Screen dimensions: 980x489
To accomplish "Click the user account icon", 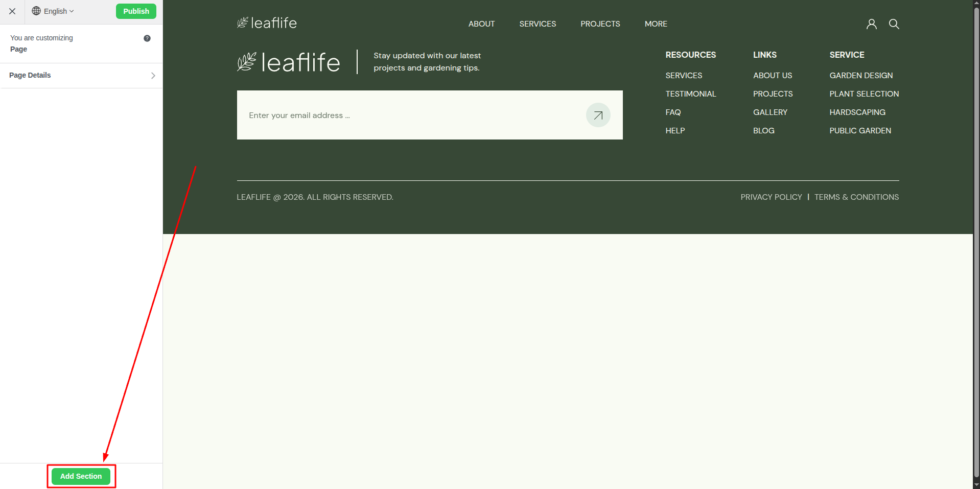I will pyautogui.click(x=871, y=24).
